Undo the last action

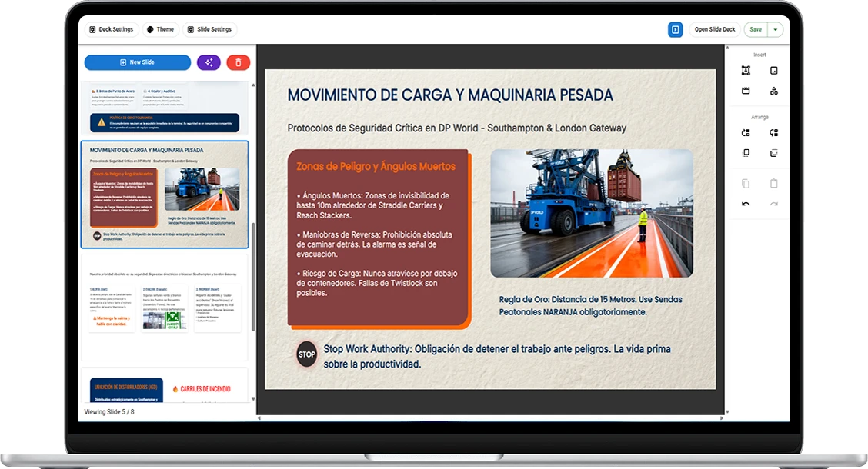pos(746,204)
